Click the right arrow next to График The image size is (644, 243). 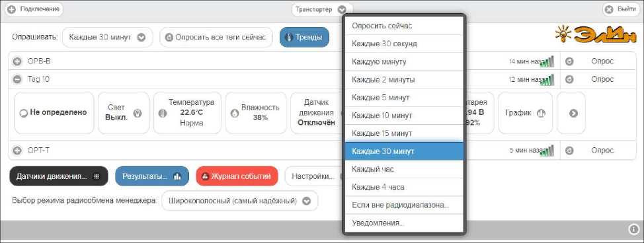click(573, 114)
